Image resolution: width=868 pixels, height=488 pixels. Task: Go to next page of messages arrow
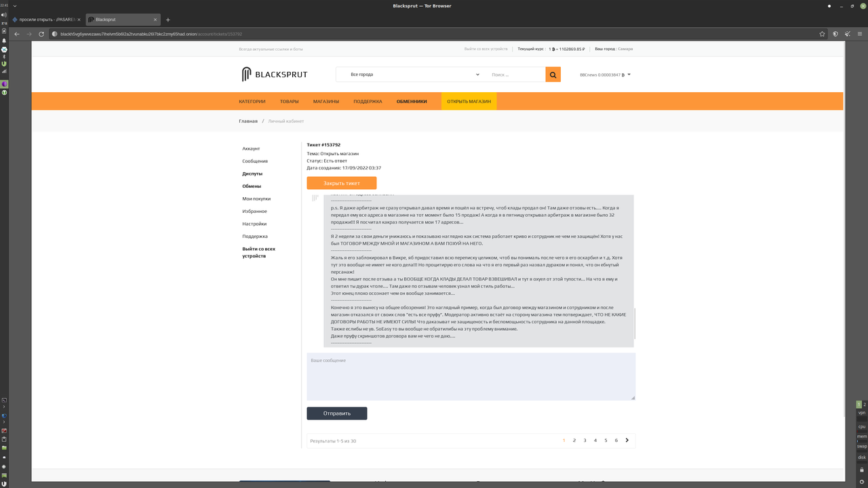point(627,441)
